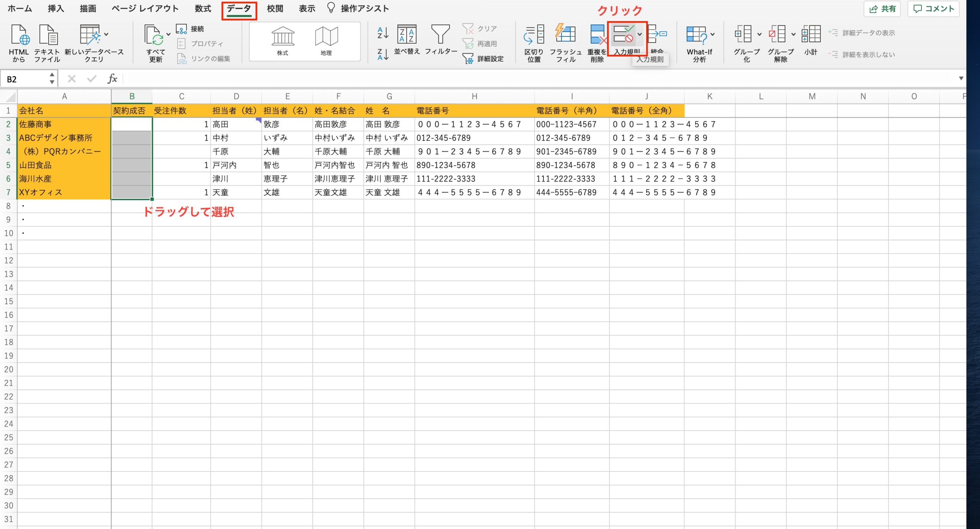Switch to the 数式 tab

tap(203, 9)
